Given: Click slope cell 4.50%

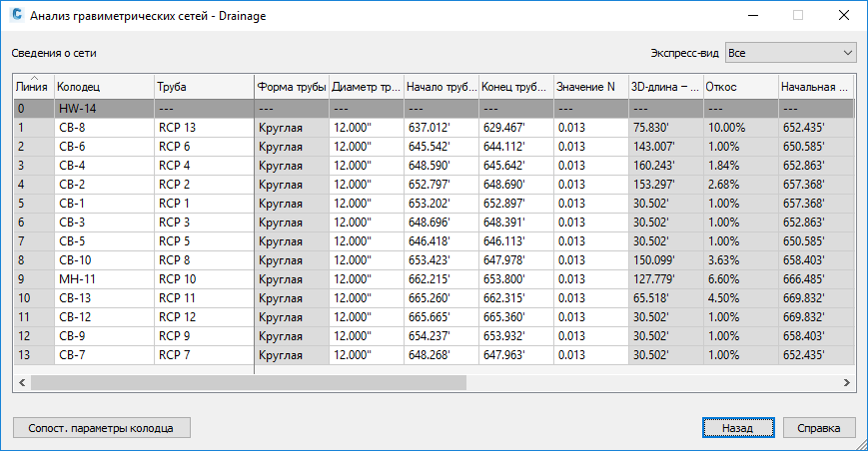Looking at the screenshot, I should click(741, 298).
